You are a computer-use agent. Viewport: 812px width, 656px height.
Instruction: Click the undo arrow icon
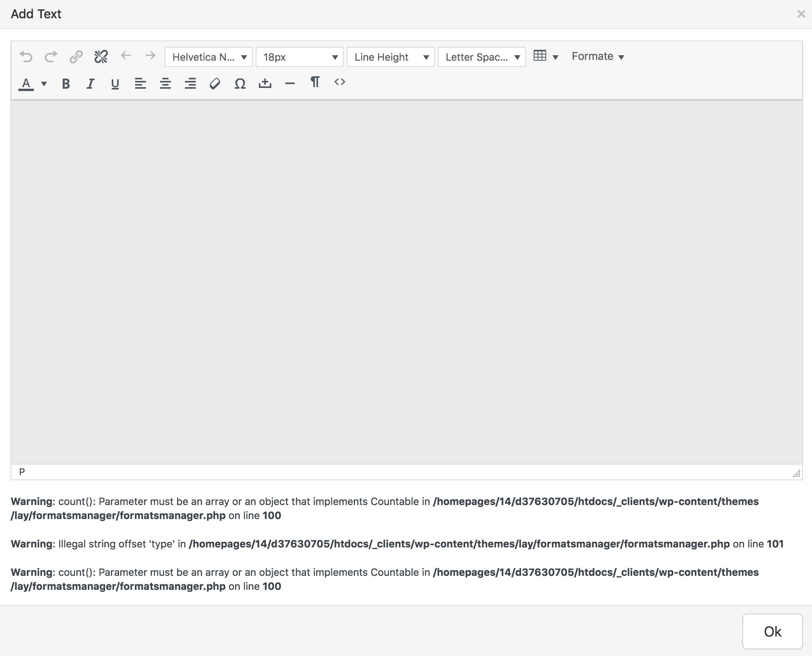pos(26,57)
